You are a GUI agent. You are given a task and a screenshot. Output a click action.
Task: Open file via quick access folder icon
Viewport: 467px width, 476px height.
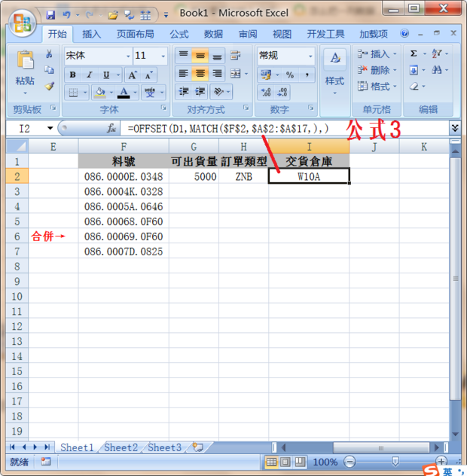(113, 15)
